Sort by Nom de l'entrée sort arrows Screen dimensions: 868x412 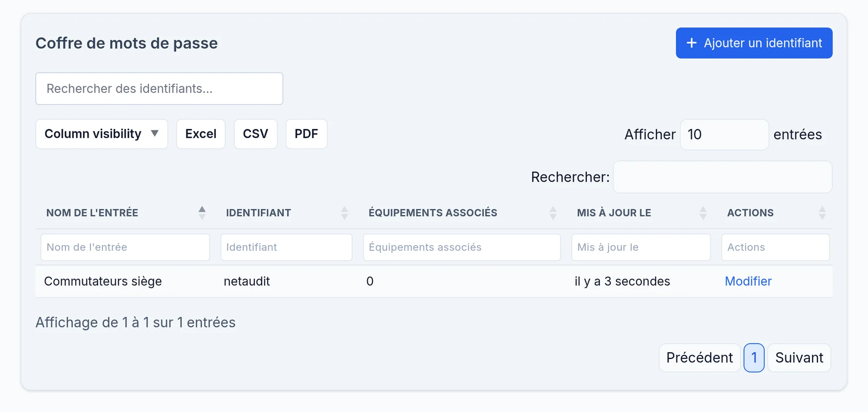click(x=202, y=213)
